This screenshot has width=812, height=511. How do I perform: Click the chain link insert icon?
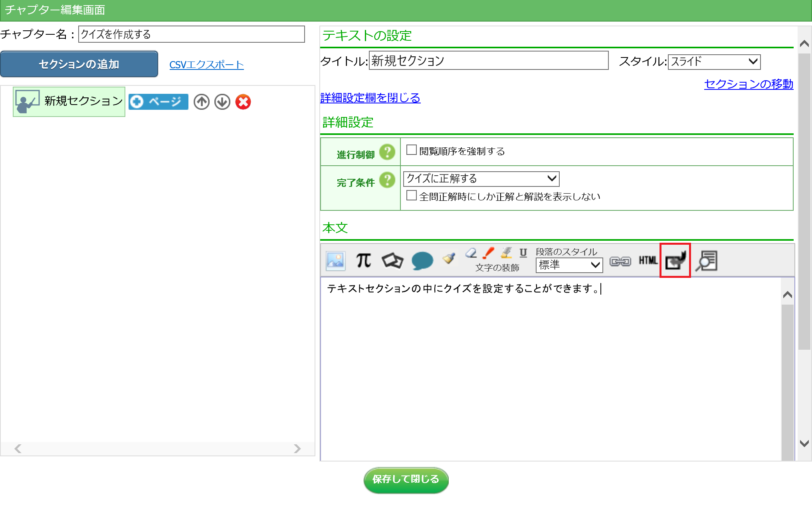coord(620,261)
